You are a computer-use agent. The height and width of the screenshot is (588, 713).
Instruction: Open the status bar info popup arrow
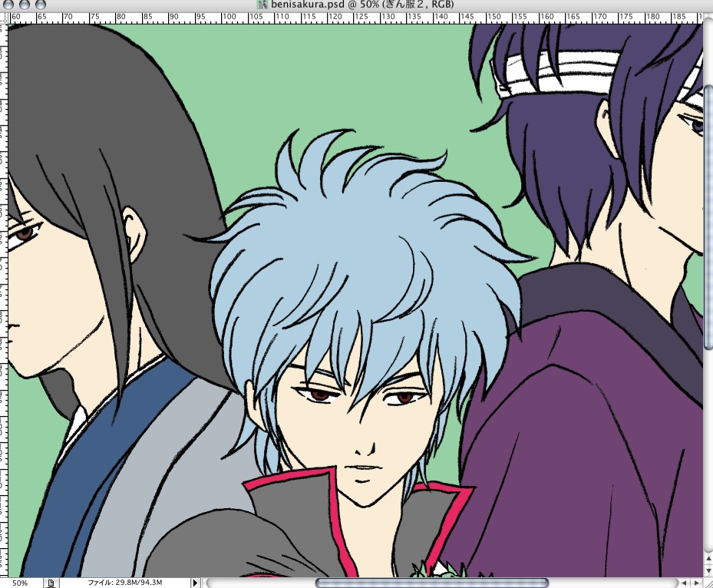[x=195, y=583]
